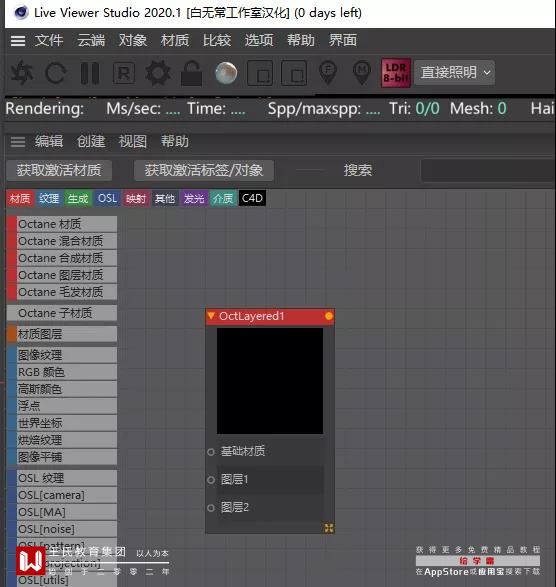Click the 基础材质 input port
The height and width of the screenshot is (587, 556).
[211, 452]
